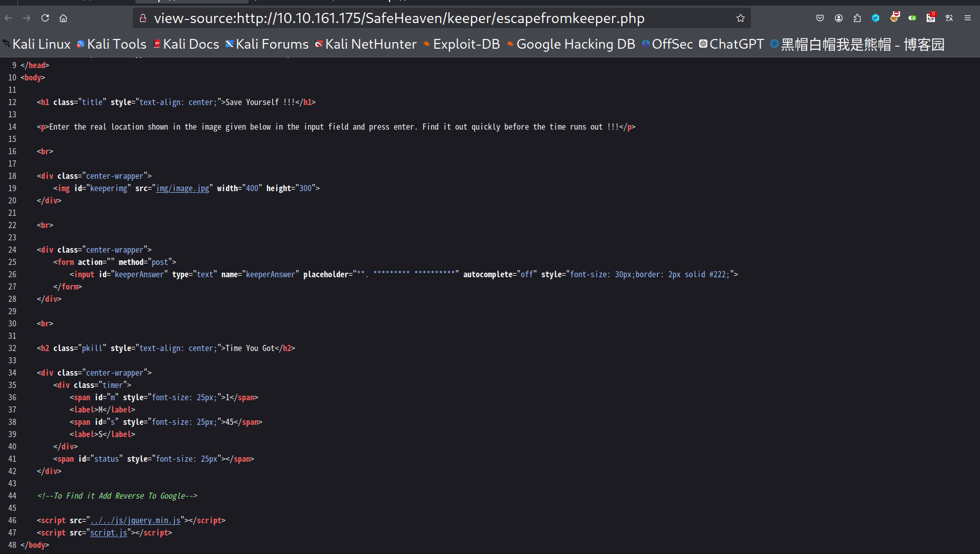Click the autocomplete "off" attribute value
Image resolution: width=980 pixels, height=554 pixels.
[527, 274]
